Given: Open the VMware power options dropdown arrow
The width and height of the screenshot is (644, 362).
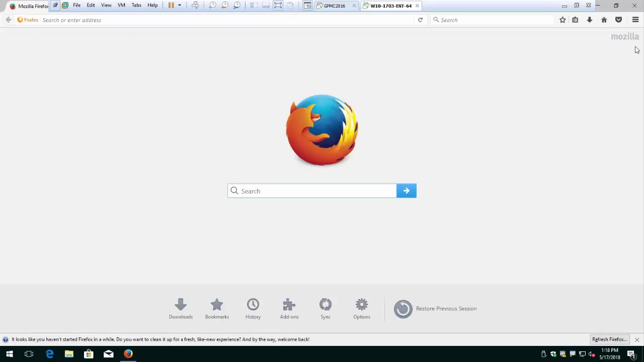Looking at the screenshot, I should point(179,6).
